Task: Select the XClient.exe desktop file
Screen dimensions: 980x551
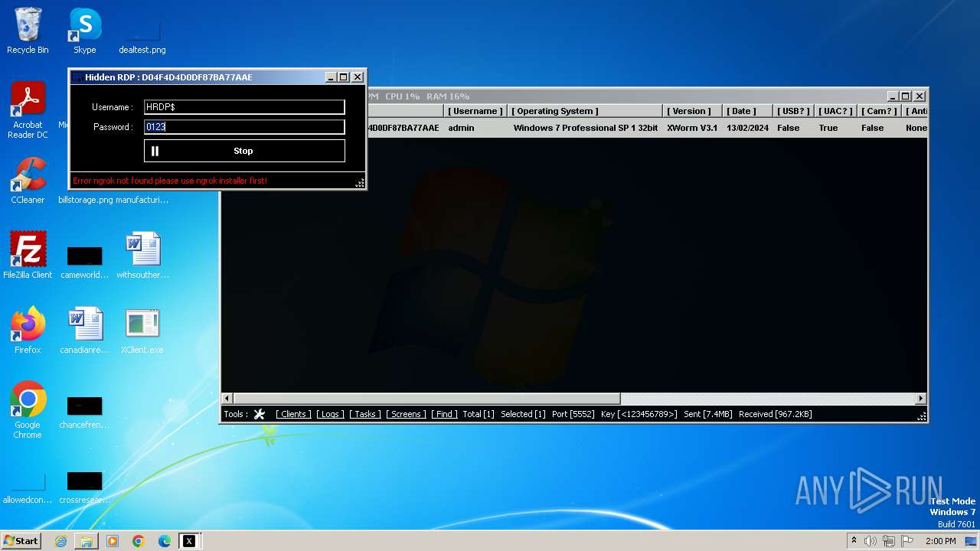Action: 142,331
